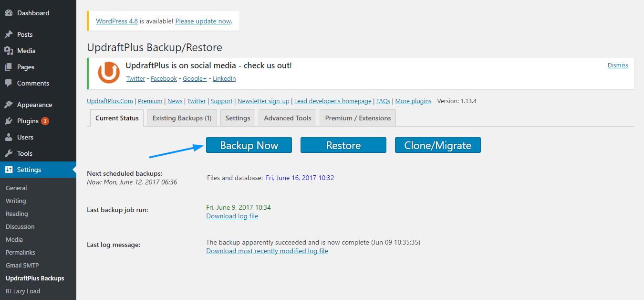Screen dimensions: 644x300
Task: Click the Fri, June 9, 2017 10:34 text
Action: click(239, 207)
